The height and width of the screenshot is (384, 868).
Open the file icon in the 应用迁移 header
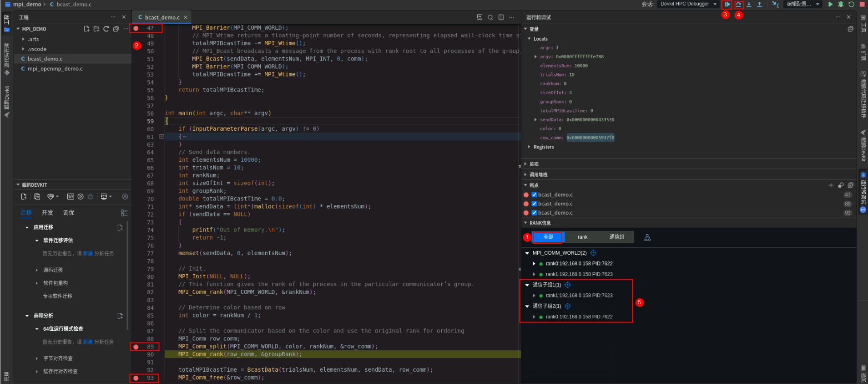point(120,227)
